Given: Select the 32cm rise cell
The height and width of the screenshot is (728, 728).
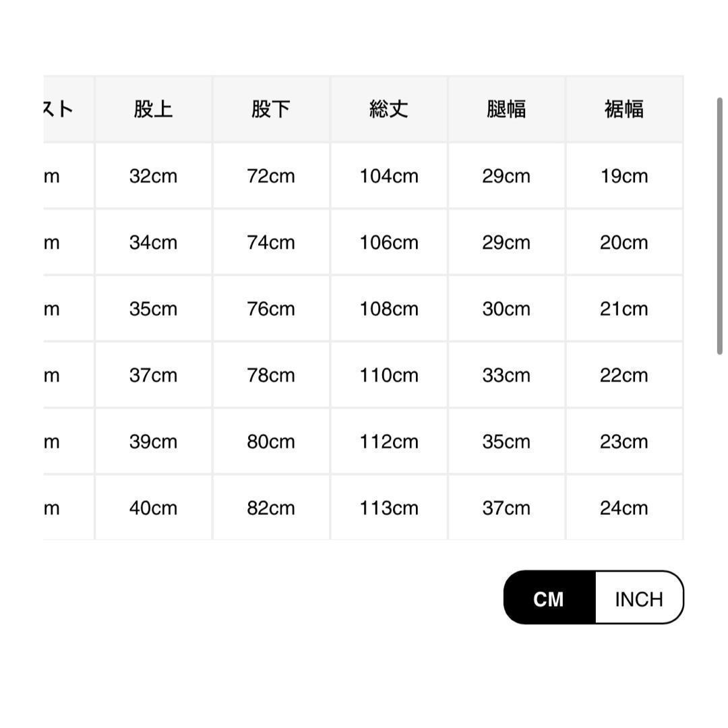Looking at the screenshot, I should tap(154, 176).
